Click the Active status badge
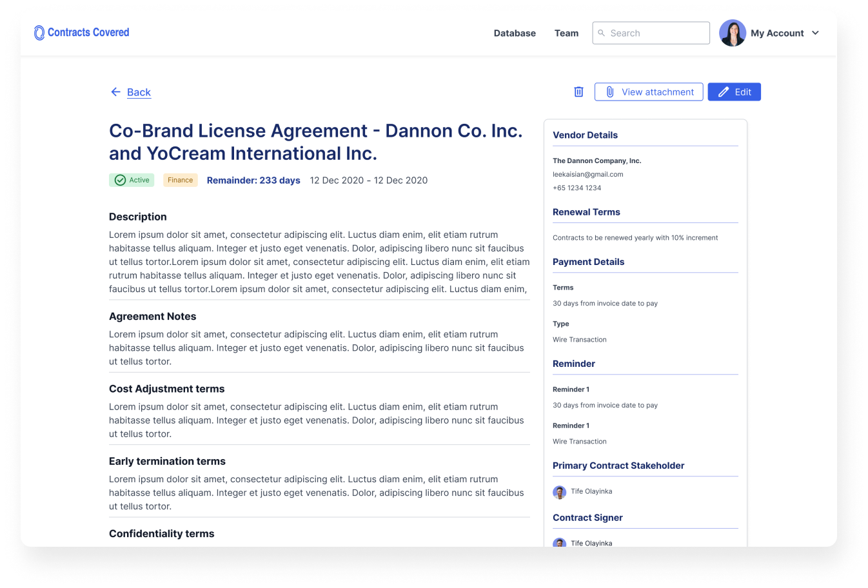 [132, 181]
